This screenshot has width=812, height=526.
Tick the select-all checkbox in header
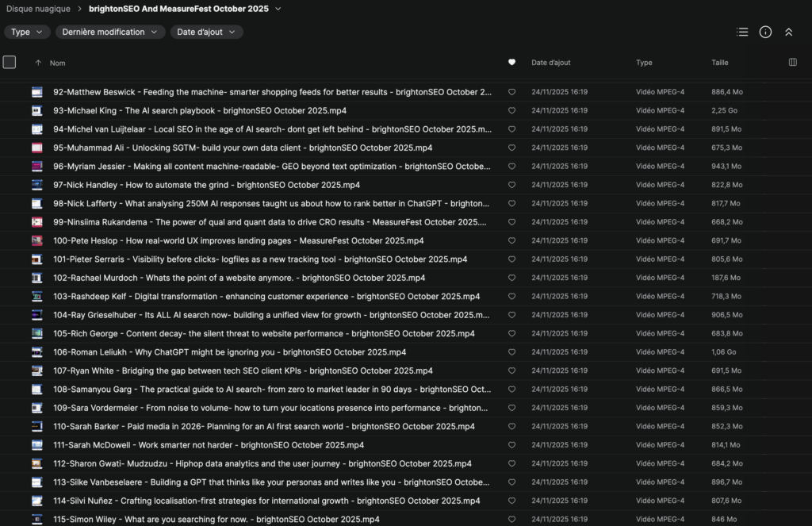(10, 62)
